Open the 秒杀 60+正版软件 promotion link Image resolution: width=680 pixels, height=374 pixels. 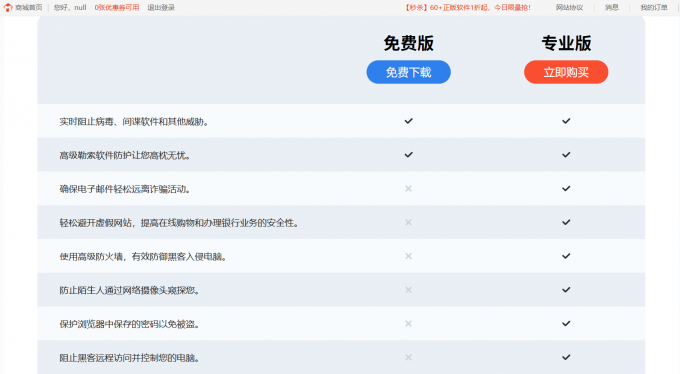coord(468,7)
